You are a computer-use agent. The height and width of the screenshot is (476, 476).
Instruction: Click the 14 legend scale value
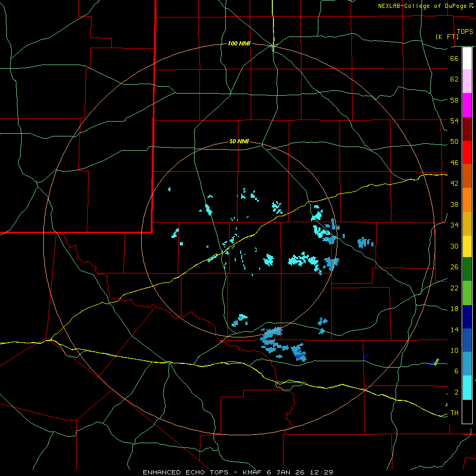tap(454, 329)
